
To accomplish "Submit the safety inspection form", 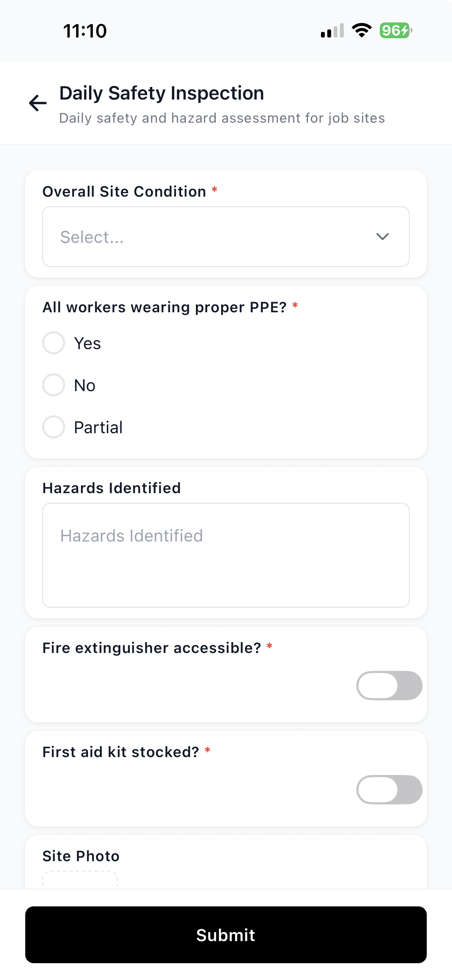I will 226,935.
